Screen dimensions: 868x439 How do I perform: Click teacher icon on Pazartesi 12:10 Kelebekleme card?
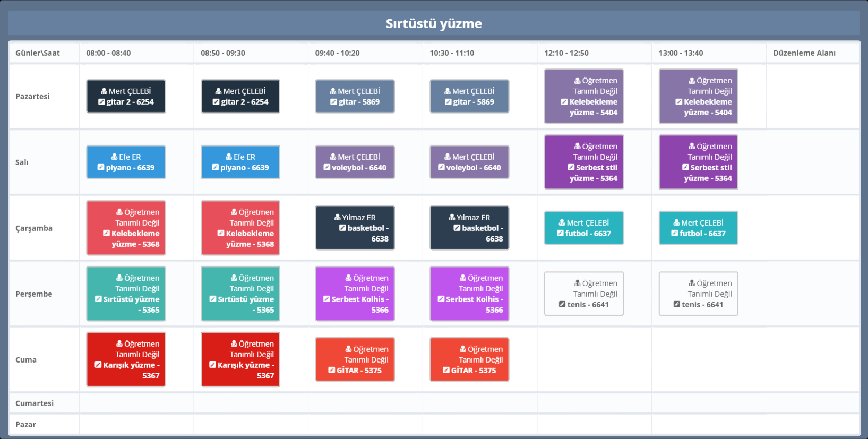click(577, 81)
